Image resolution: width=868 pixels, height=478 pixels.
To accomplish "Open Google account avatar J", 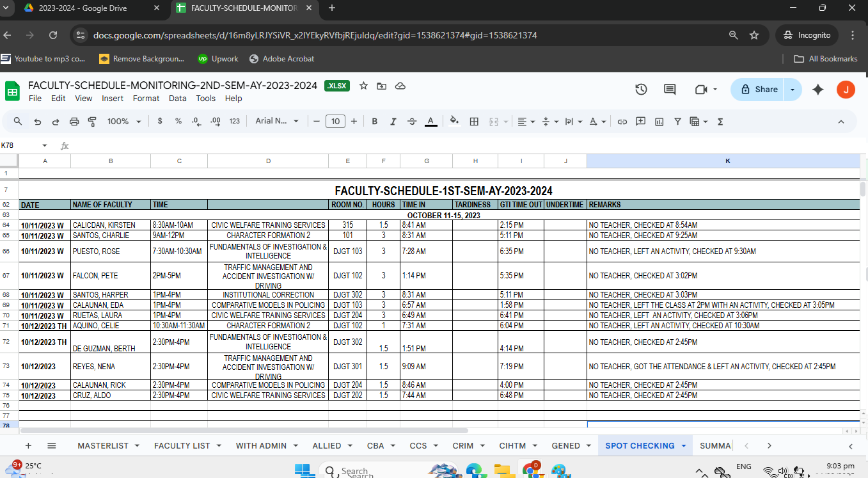I will [x=846, y=90].
